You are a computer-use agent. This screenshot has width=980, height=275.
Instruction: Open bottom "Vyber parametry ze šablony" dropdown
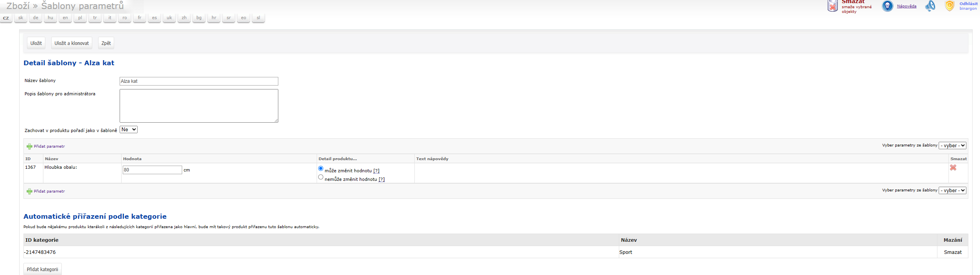pos(952,191)
